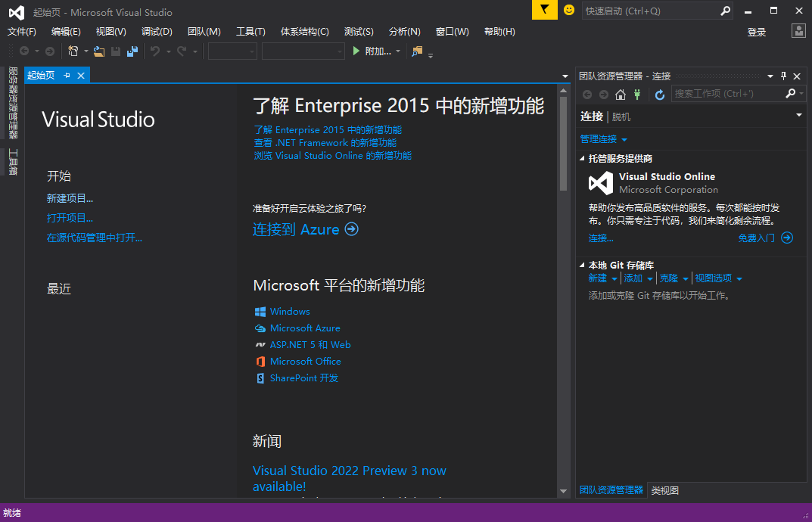Click the redo toolbar icon

pos(182,51)
